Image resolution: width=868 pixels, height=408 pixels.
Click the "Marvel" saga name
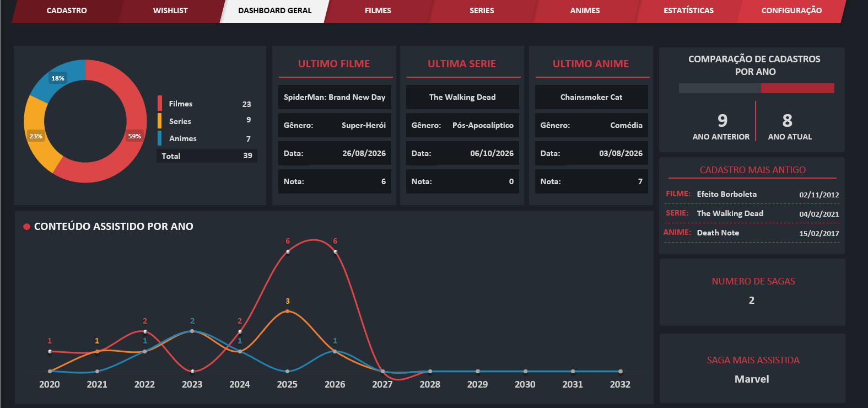(x=752, y=379)
